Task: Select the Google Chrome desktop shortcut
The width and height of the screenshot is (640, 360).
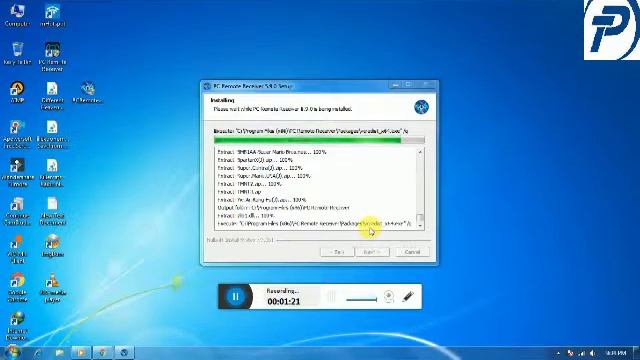Action: (17, 288)
